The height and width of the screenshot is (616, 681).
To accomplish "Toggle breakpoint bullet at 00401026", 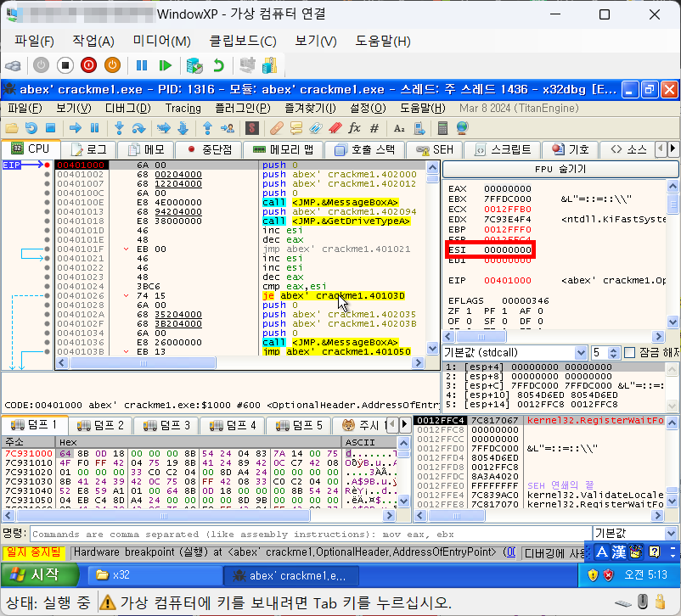I will click(x=47, y=295).
